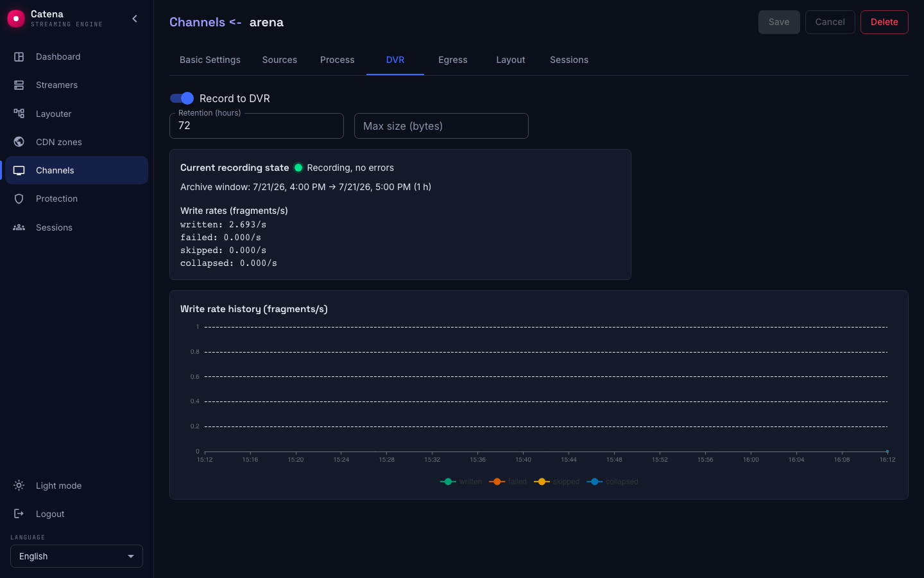Toggle the written series in chart legend

[x=461, y=482]
